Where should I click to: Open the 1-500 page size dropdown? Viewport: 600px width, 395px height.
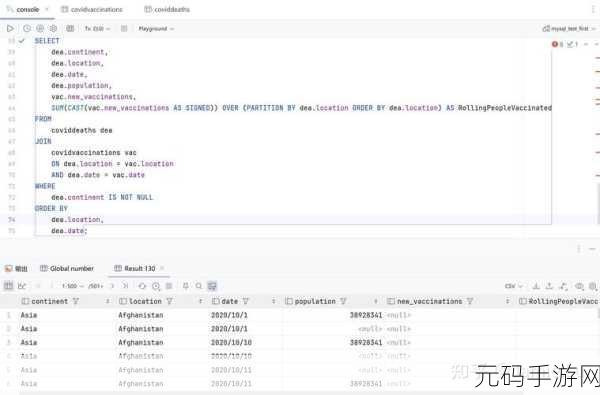coord(73,286)
